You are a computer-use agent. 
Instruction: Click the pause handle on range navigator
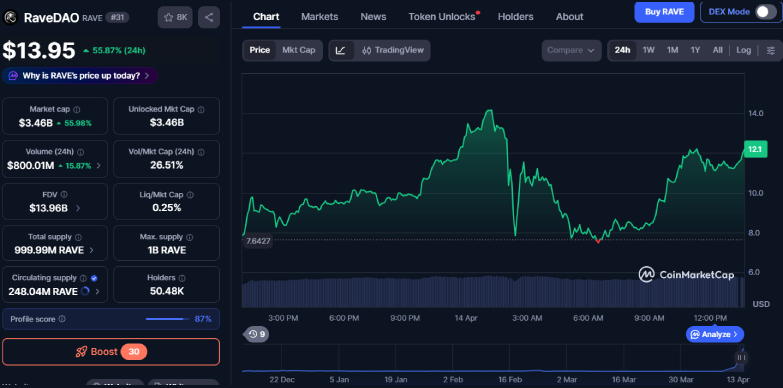point(742,357)
